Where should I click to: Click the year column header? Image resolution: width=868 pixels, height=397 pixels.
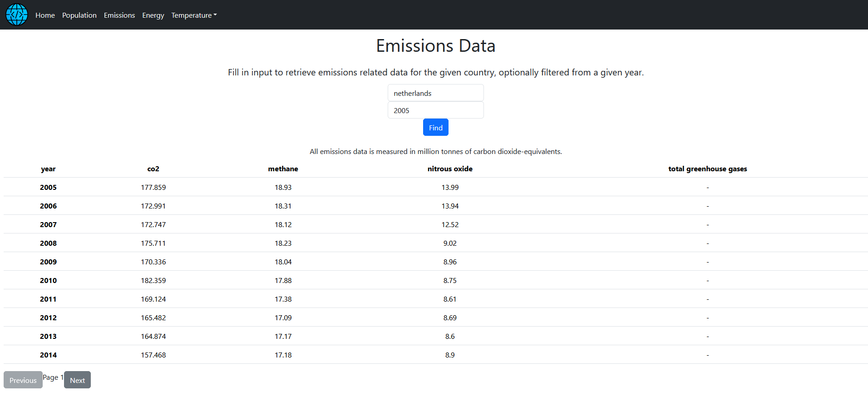pos(48,169)
